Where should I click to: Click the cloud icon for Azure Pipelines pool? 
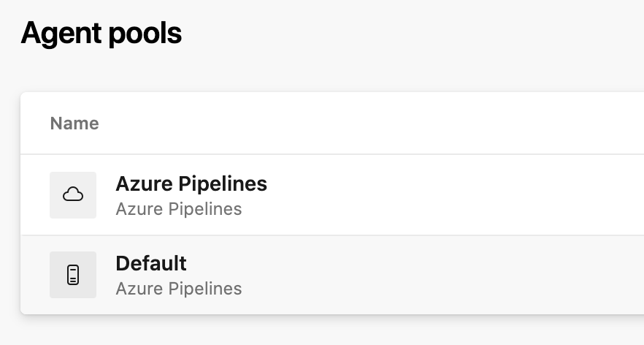click(73, 194)
